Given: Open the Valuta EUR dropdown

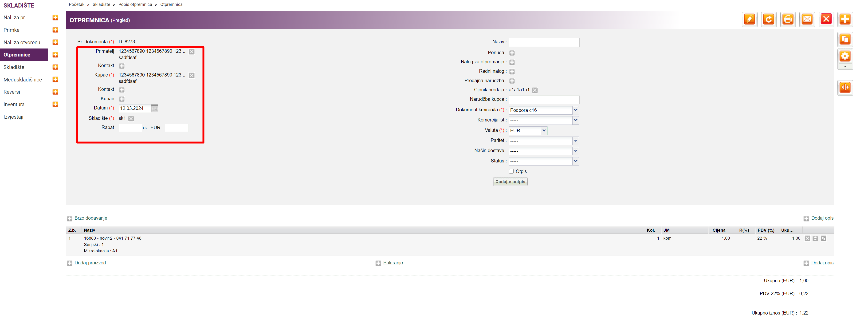Looking at the screenshot, I should (544, 131).
